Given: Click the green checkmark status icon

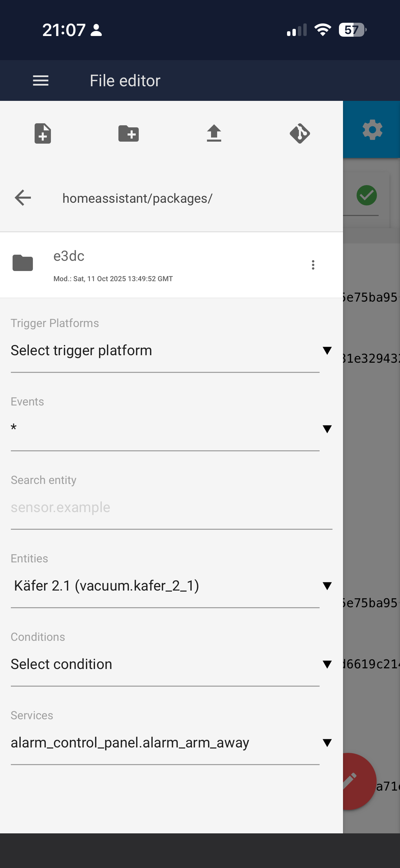Looking at the screenshot, I should [367, 195].
